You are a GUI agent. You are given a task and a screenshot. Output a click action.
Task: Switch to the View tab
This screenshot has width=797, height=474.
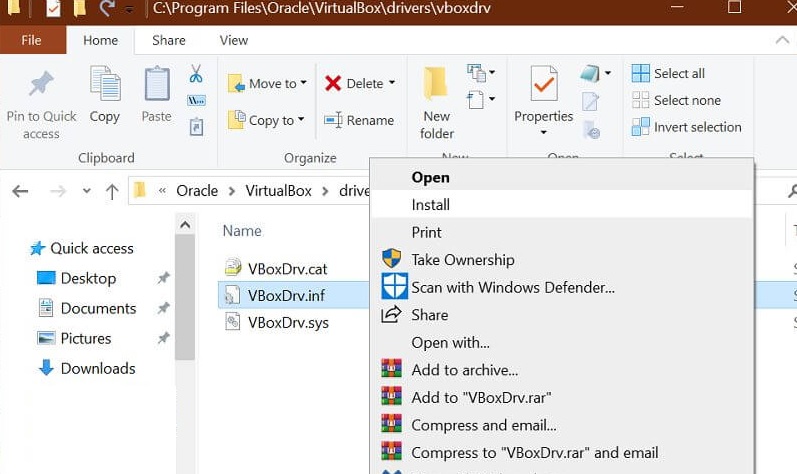click(x=234, y=40)
